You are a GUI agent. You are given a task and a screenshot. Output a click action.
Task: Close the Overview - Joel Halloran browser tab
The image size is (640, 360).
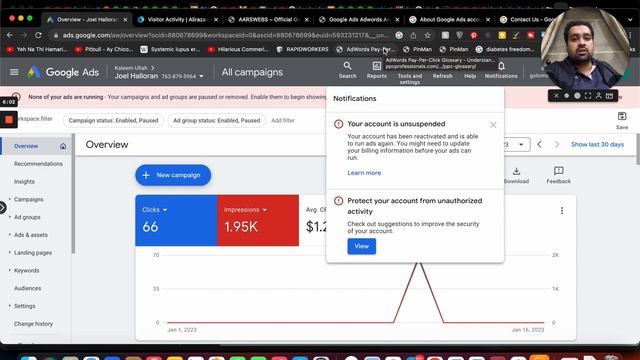click(125, 20)
